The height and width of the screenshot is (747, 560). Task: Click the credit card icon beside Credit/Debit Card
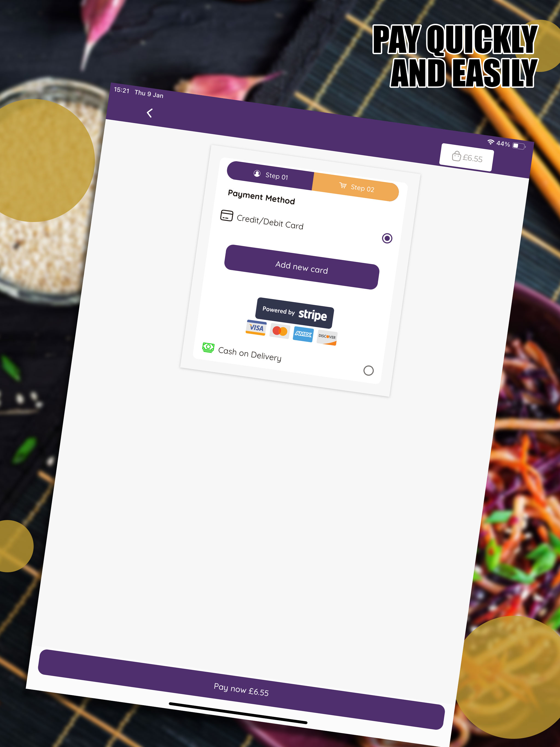tap(227, 215)
